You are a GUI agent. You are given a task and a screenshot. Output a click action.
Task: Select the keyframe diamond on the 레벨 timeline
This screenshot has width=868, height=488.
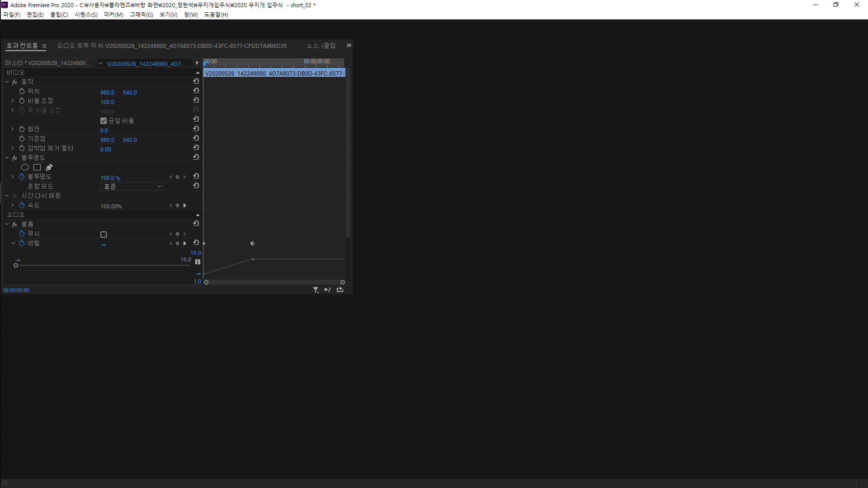point(252,243)
